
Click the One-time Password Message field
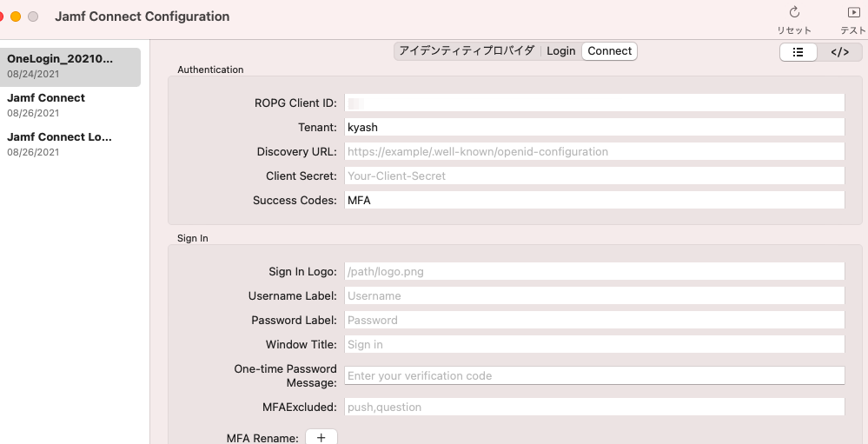[x=594, y=375]
